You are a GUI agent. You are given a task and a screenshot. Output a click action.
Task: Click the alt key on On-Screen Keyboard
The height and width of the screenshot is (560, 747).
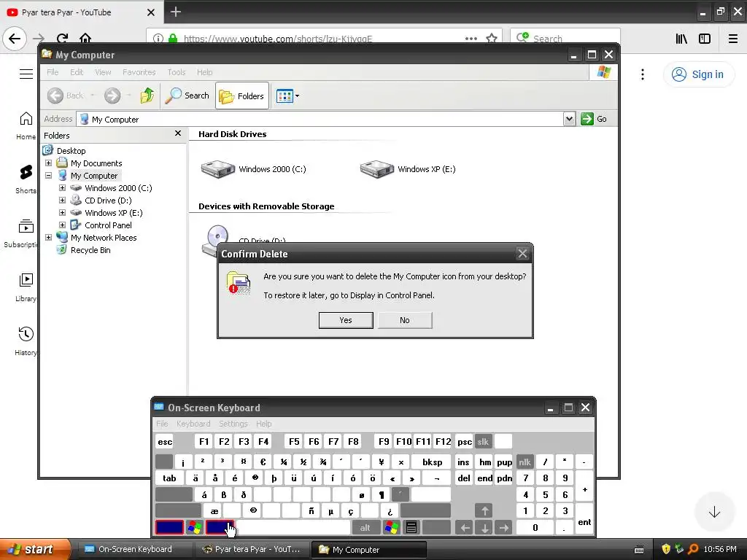coord(365,527)
